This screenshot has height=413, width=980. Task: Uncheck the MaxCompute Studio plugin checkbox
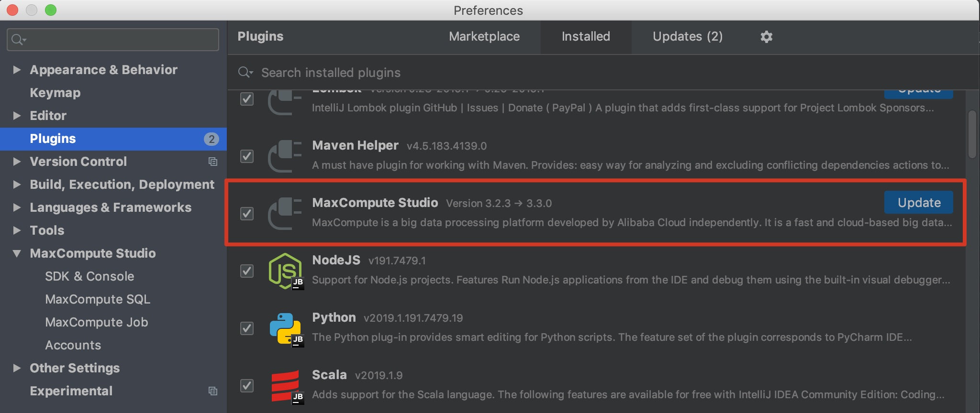247,213
